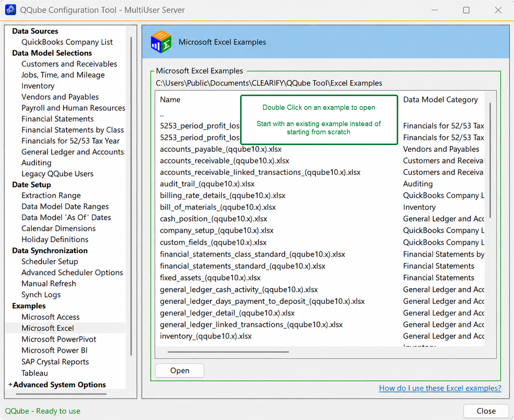Select Legacy QQube Users
The image size is (514, 420).
[x=58, y=174]
